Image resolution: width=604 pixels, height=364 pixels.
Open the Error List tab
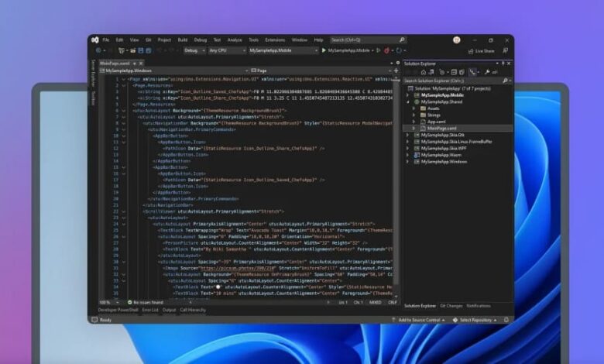pos(150,310)
